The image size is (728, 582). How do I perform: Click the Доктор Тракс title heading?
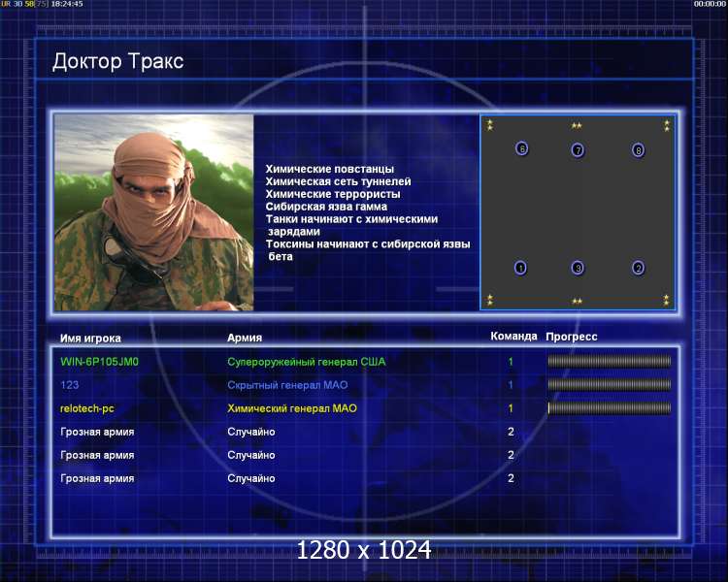pyautogui.click(x=117, y=61)
